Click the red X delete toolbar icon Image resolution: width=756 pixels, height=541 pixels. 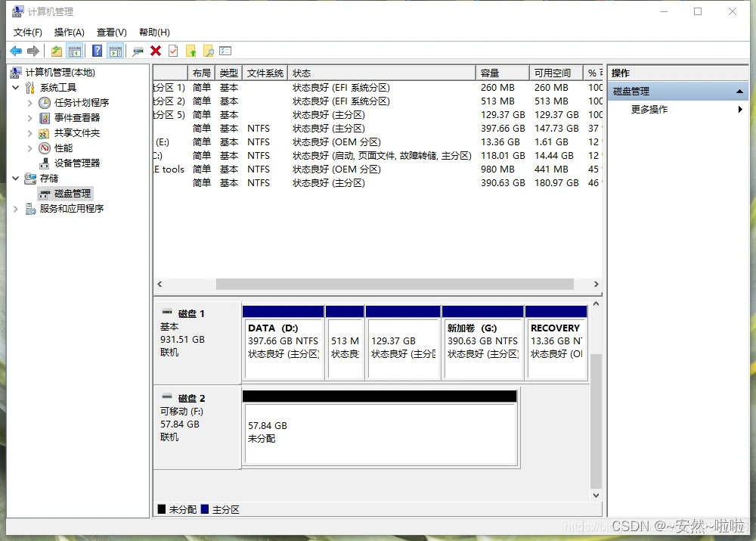point(156,51)
